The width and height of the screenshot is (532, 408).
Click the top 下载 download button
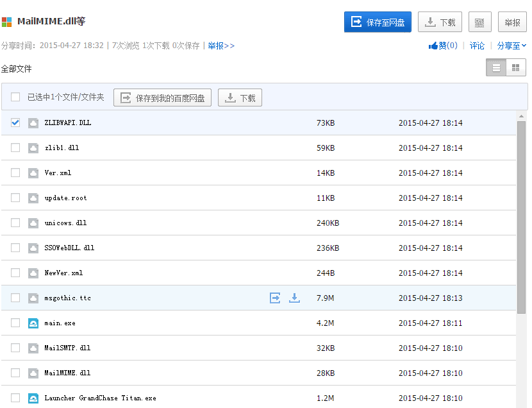coord(440,22)
